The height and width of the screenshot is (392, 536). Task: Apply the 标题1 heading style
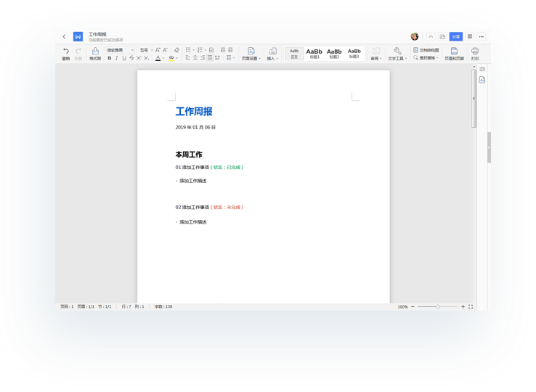(x=314, y=53)
